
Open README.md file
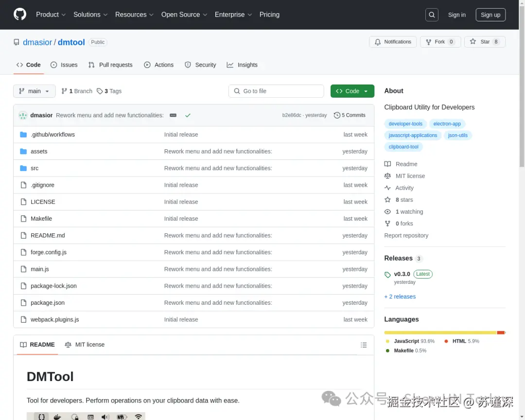tap(48, 235)
